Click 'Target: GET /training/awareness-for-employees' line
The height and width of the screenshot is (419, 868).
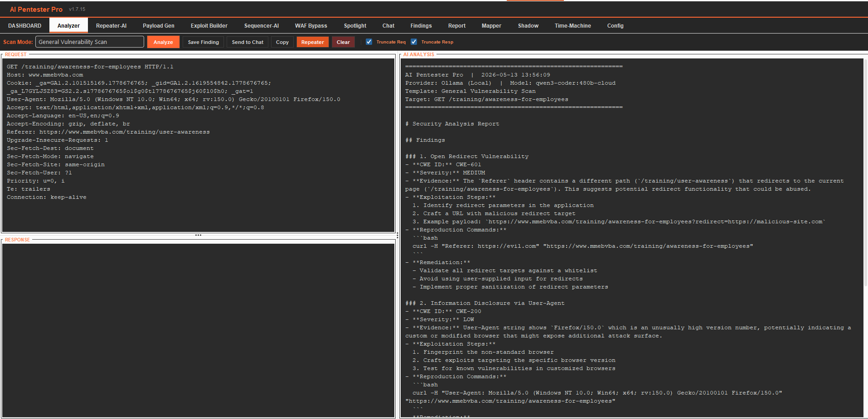[486, 99]
